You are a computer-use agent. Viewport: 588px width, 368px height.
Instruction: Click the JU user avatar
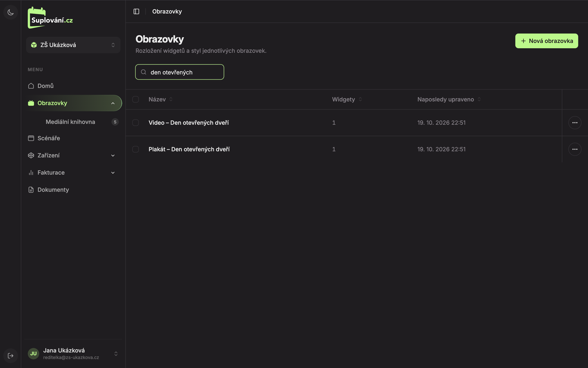pos(33,353)
